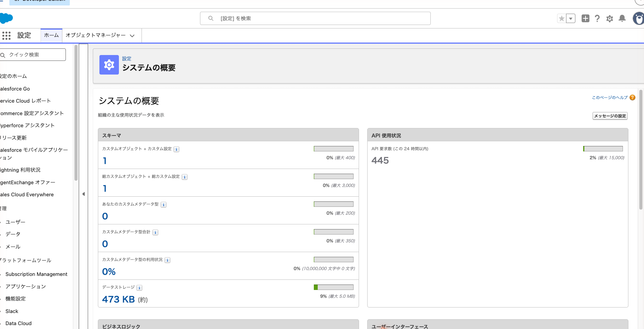Open Sales Cloud Everywhere in the sidebar
This screenshot has height=329, width=644.
click(x=27, y=194)
